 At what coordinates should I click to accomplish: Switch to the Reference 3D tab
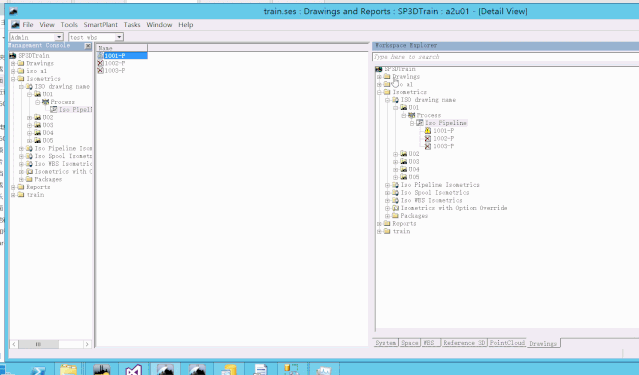point(464,343)
